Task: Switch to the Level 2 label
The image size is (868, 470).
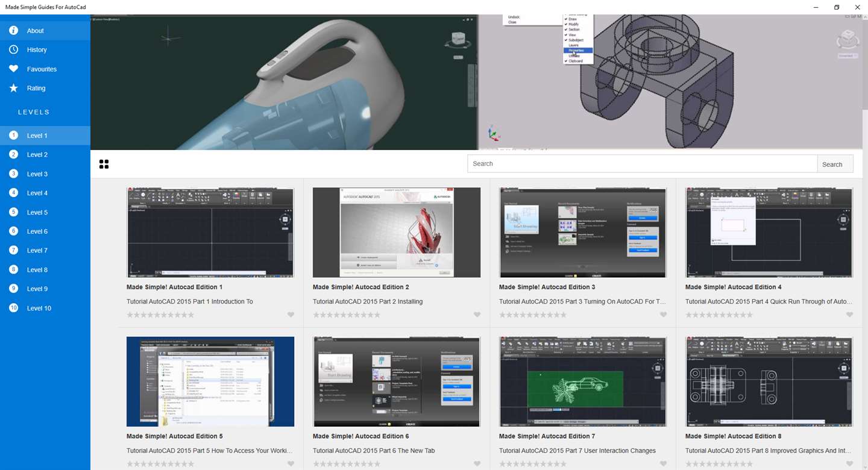Action: coord(37,155)
